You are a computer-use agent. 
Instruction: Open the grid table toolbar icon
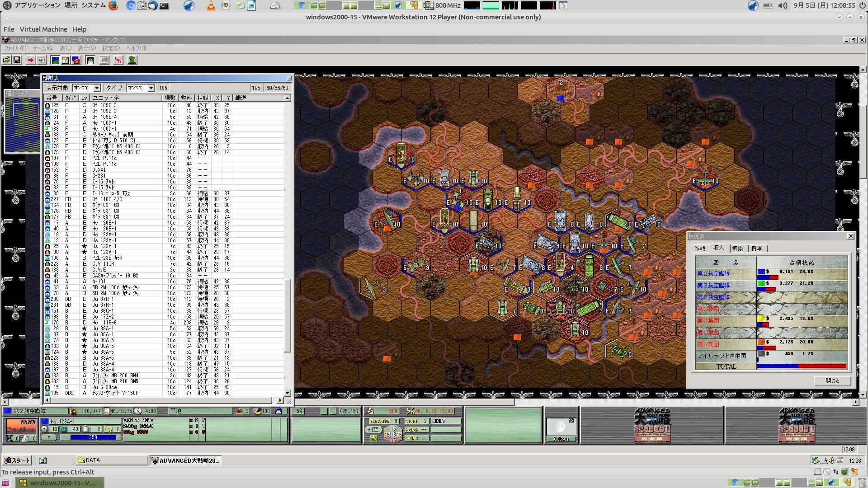click(x=90, y=60)
